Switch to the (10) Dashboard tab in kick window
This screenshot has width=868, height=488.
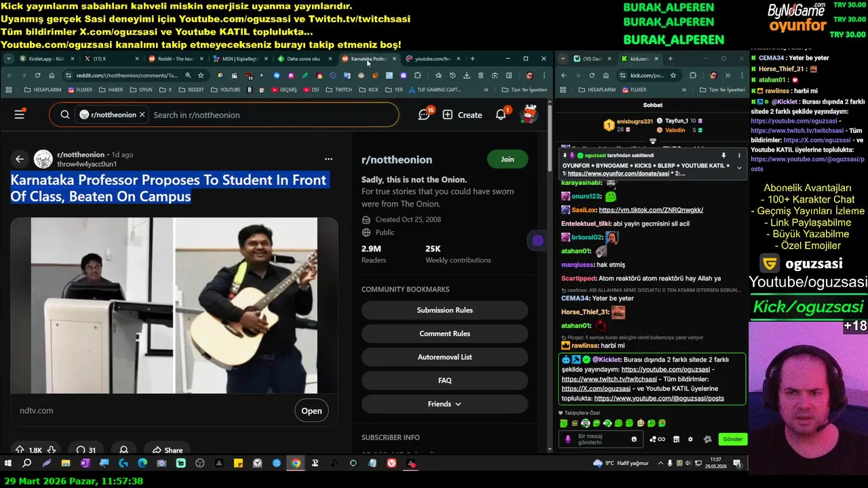pyautogui.click(x=591, y=59)
